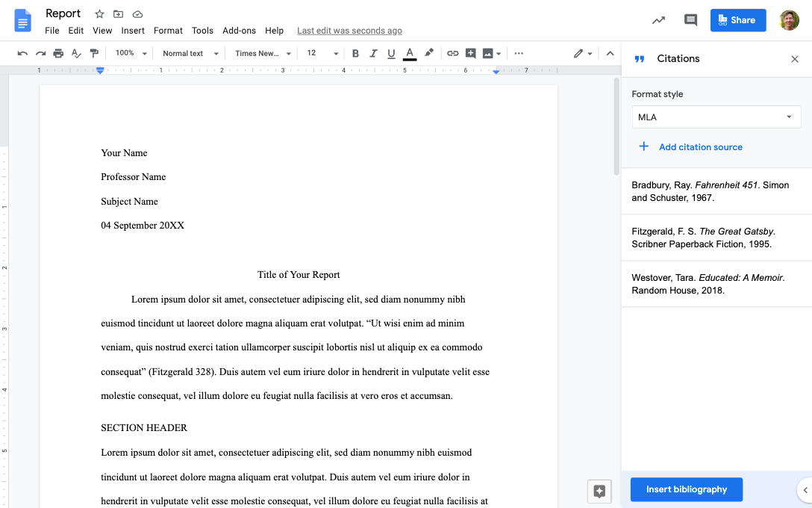Insert an image via the toolbar icon
812x508 pixels.
coord(488,53)
